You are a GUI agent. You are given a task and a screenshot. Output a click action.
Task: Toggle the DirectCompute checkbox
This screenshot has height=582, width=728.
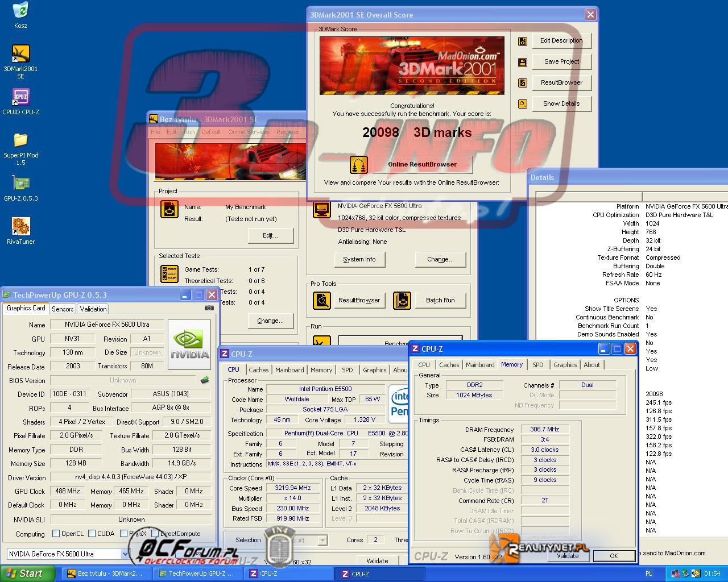pos(155,534)
